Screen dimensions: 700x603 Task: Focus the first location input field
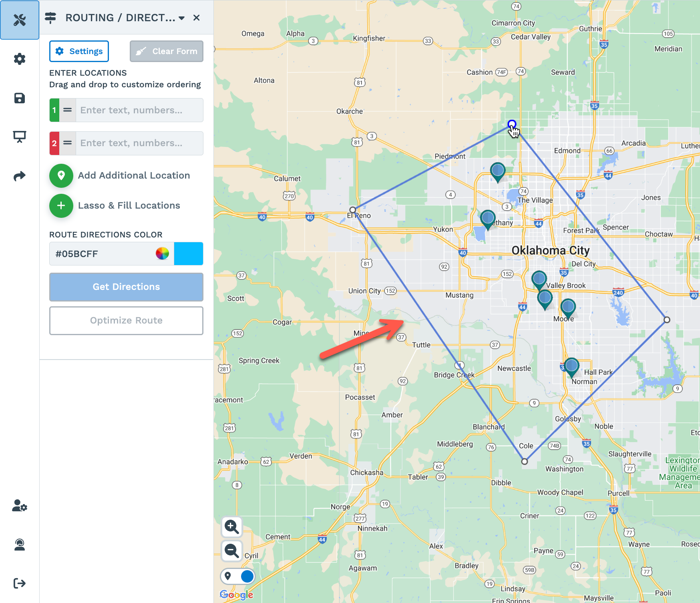click(x=139, y=110)
